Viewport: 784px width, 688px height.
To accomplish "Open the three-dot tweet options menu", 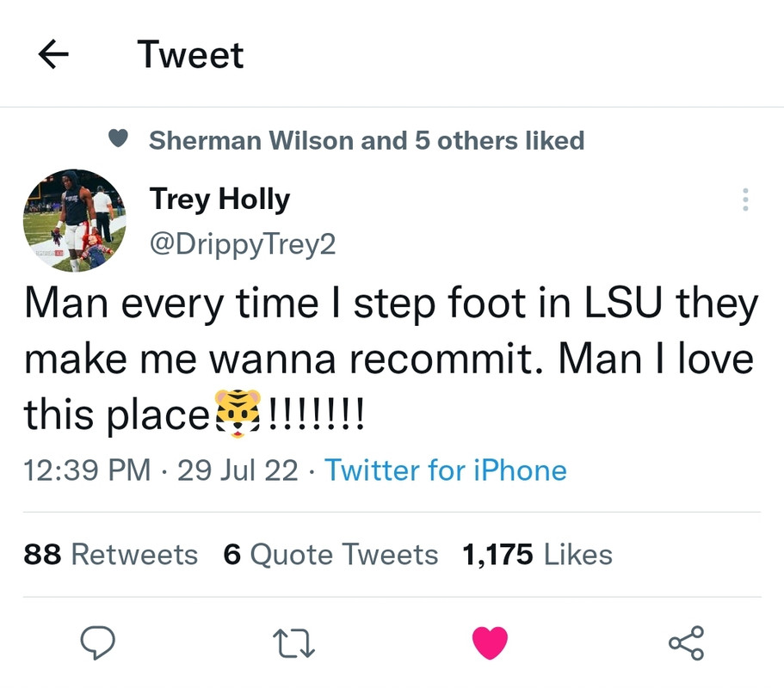I will [x=744, y=200].
